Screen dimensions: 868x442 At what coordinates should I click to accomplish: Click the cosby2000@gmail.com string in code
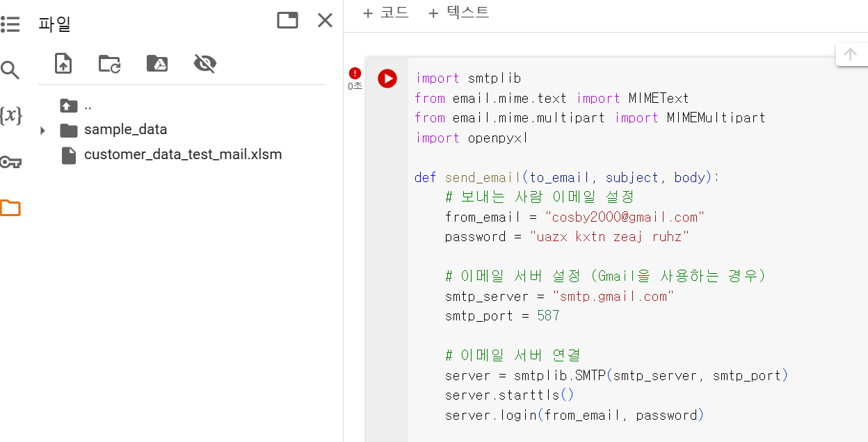625,217
